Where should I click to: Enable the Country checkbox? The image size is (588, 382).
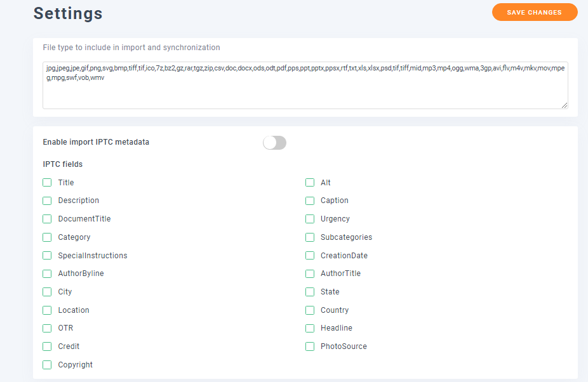[310, 310]
